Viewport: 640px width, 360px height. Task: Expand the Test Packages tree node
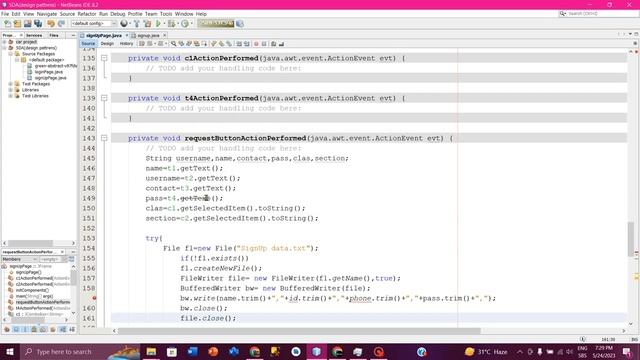pyautogui.click(x=11, y=84)
